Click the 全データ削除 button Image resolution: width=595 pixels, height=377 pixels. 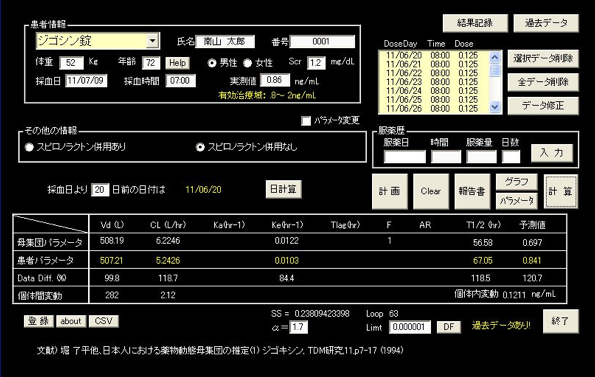coord(543,82)
